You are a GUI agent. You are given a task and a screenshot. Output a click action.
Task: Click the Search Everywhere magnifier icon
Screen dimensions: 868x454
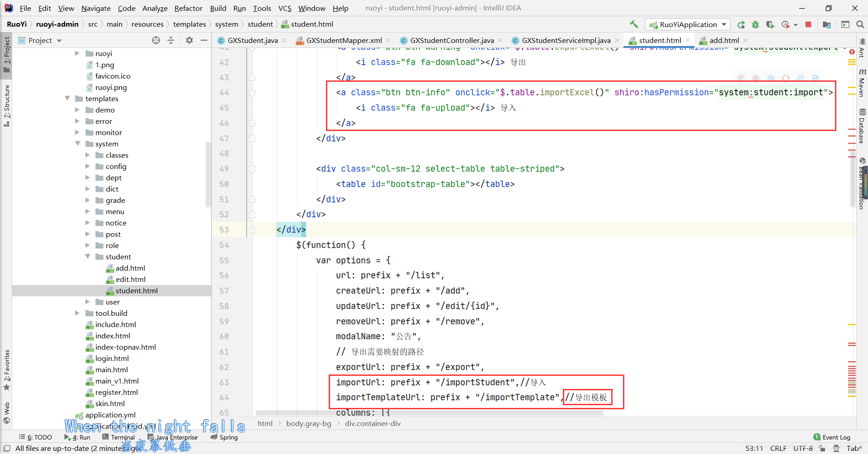point(860,24)
